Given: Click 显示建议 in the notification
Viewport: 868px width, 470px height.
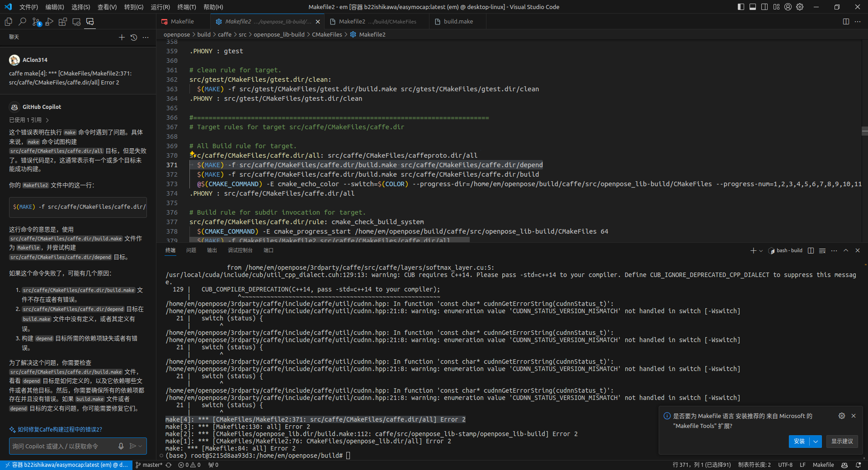Looking at the screenshot, I should coord(842,442).
